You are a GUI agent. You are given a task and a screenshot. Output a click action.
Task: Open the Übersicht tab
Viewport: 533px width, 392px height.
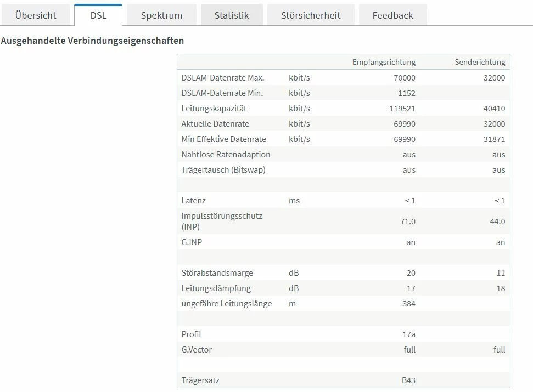(36, 15)
